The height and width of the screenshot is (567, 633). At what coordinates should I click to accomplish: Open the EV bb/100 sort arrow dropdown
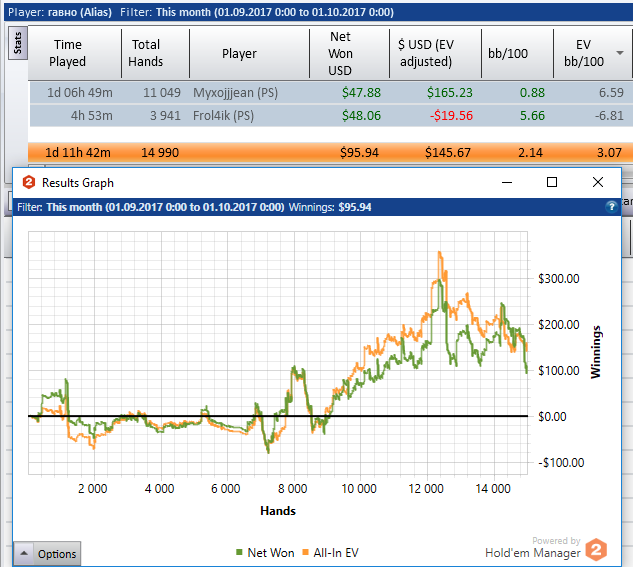[x=620, y=53]
